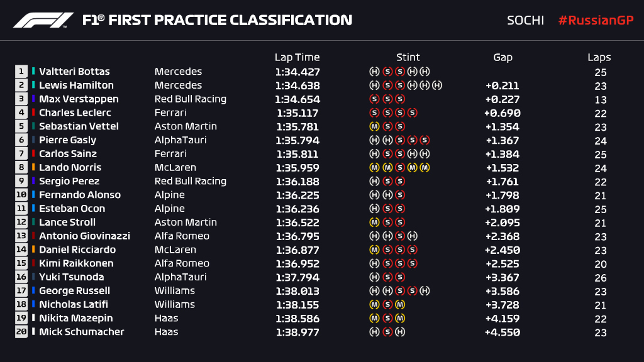The height and width of the screenshot is (362, 644).
Task: Click Mick Schumacher's soft tyre icon
Action: 387,332
